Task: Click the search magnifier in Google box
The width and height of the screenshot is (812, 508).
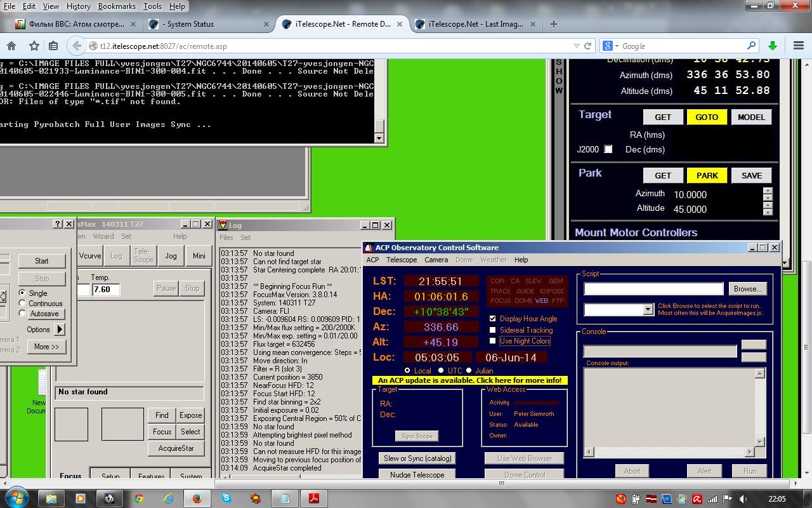Action: [752, 46]
